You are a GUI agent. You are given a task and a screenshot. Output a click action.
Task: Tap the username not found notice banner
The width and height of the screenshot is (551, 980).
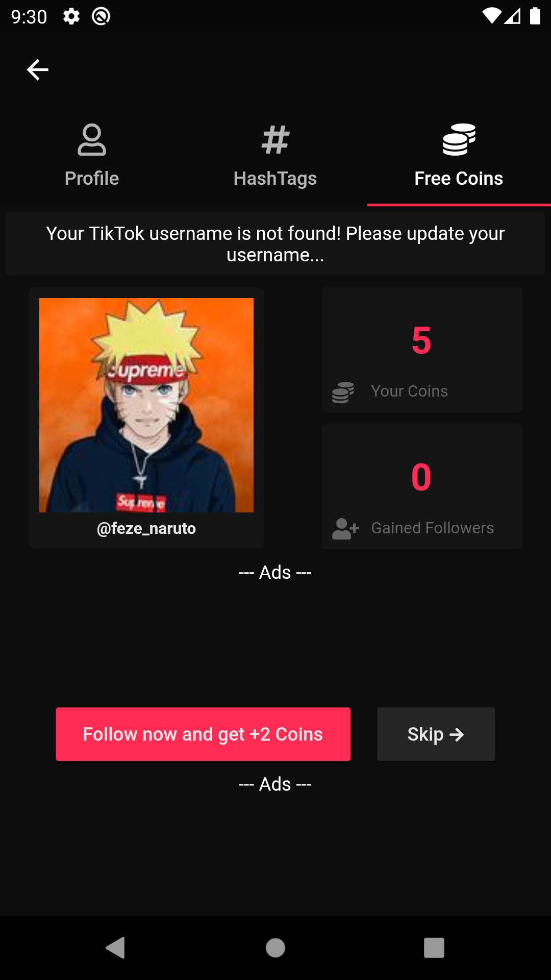pyautogui.click(x=275, y=244)
